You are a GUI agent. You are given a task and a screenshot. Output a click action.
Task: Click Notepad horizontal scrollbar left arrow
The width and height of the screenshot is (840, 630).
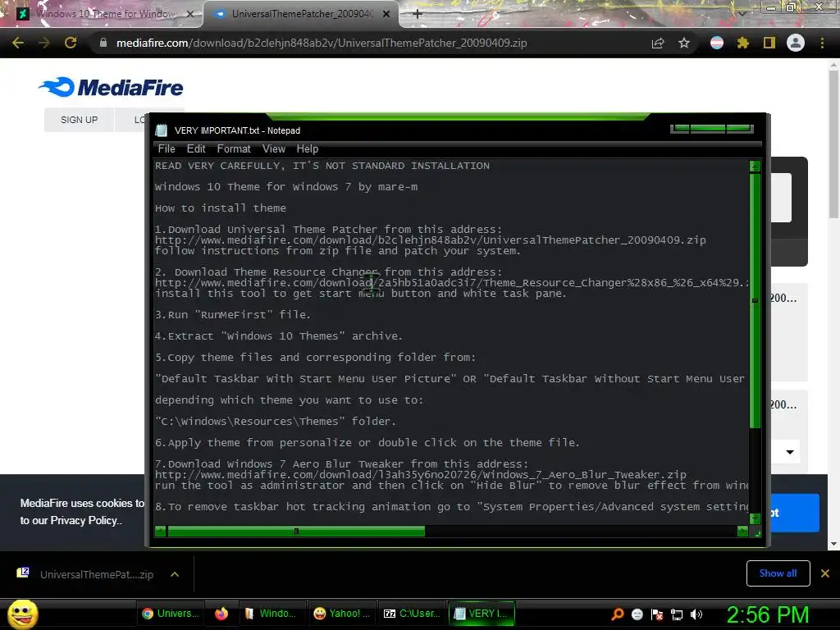[160, 531]
